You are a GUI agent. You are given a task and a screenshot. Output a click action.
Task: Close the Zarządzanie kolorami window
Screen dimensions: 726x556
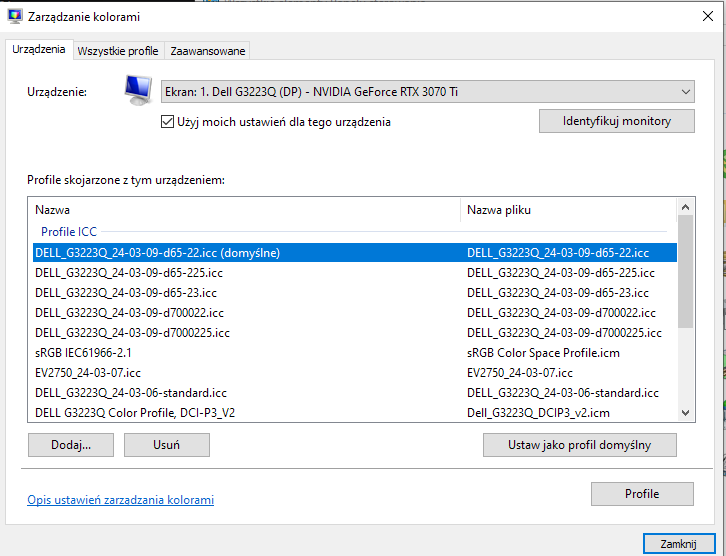[x=701, y=17]
